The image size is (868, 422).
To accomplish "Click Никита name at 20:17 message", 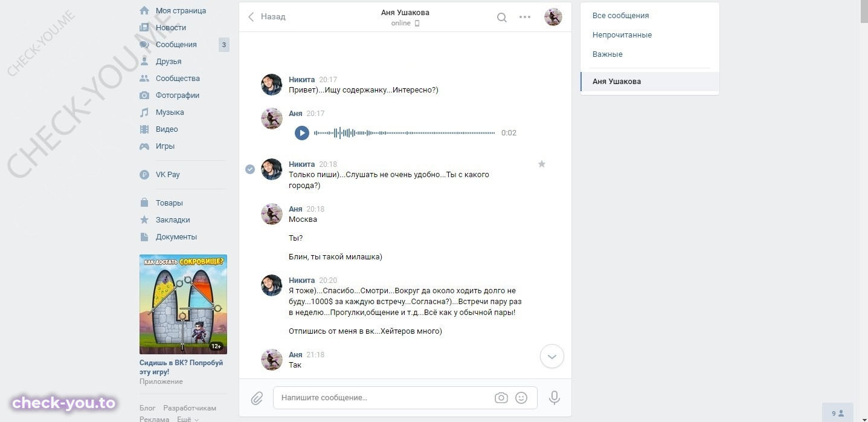I will [x=302, y=79].
